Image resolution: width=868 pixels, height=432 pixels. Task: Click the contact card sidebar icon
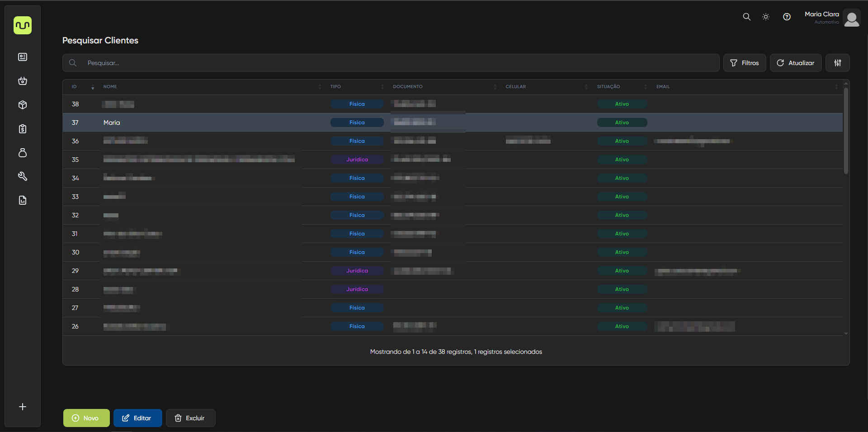tap(23, 57)
